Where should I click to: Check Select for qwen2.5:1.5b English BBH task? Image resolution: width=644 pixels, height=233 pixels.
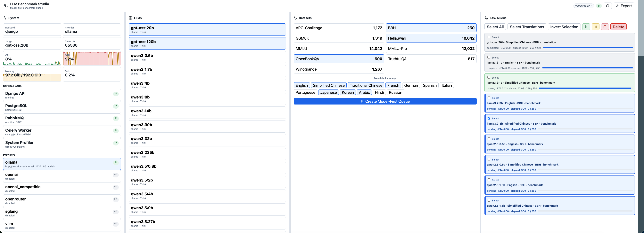489,180
